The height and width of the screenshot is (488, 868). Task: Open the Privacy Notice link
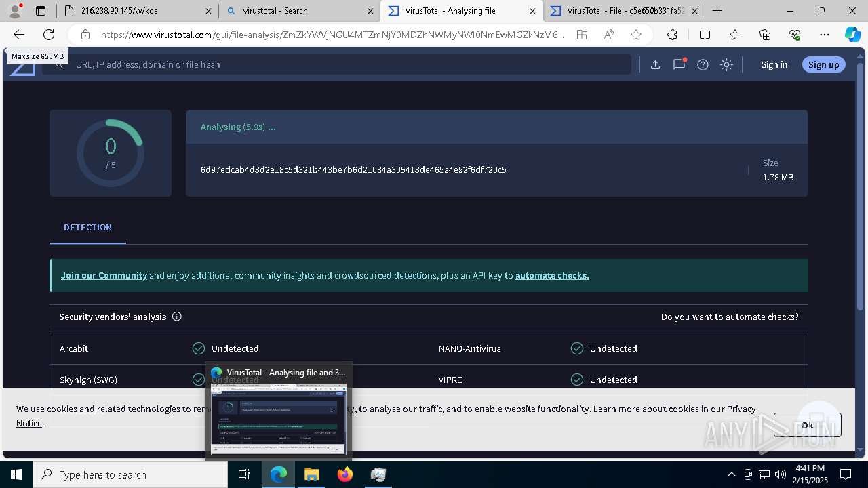pyautogui.click(x=741, y=409)
